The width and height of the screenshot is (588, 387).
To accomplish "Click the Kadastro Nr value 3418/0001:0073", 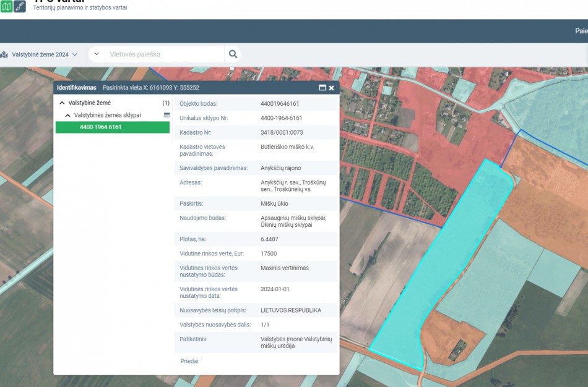I will coord(282,133).
